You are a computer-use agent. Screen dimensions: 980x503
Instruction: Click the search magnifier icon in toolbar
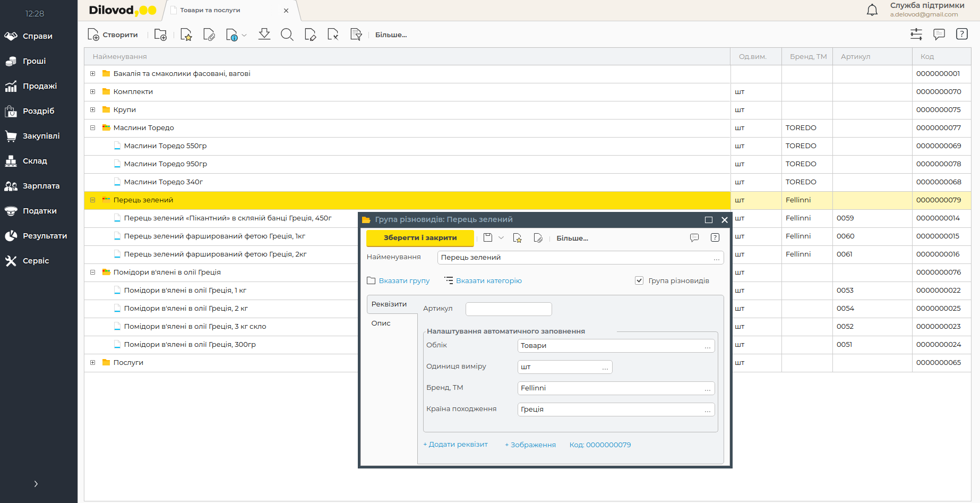(x=287, y=35)
